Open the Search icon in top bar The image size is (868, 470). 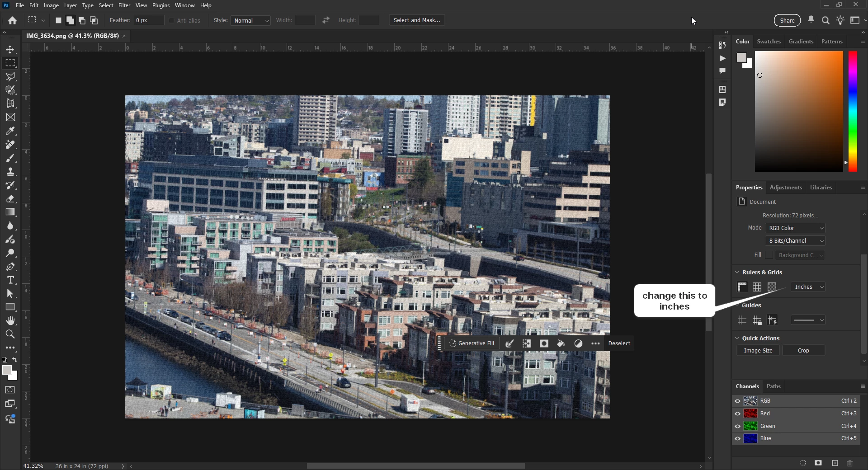[826, 20]
